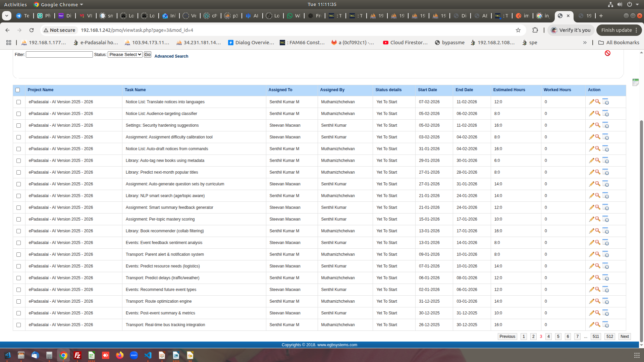Bookmark this page with star icon
The height and width of the screenshot is (362, 644).
tap(518, 30)
